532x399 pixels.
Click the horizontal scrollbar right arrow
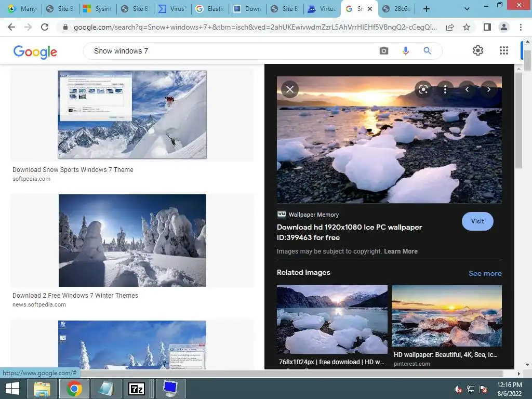tap(518, 374)
